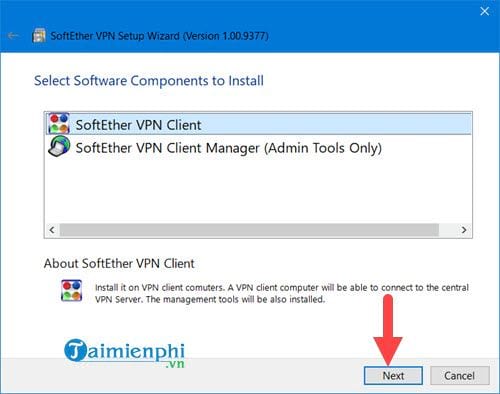Select SoftEther VPN Client component

258,124
